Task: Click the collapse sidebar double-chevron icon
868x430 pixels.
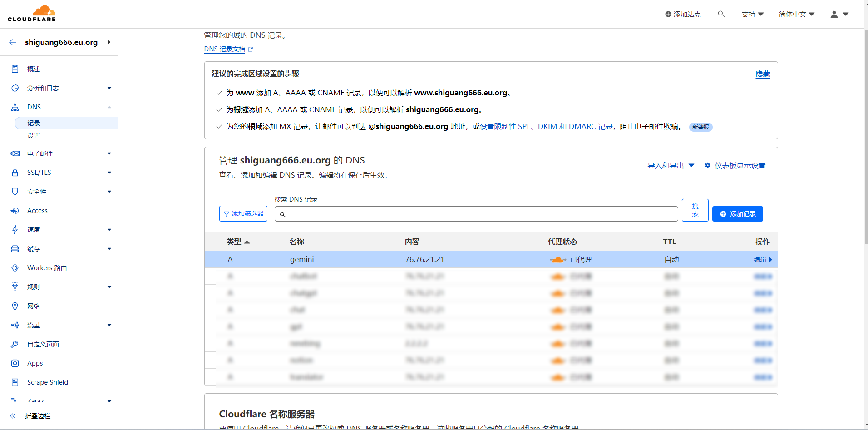Action: [x=13, y=416]
